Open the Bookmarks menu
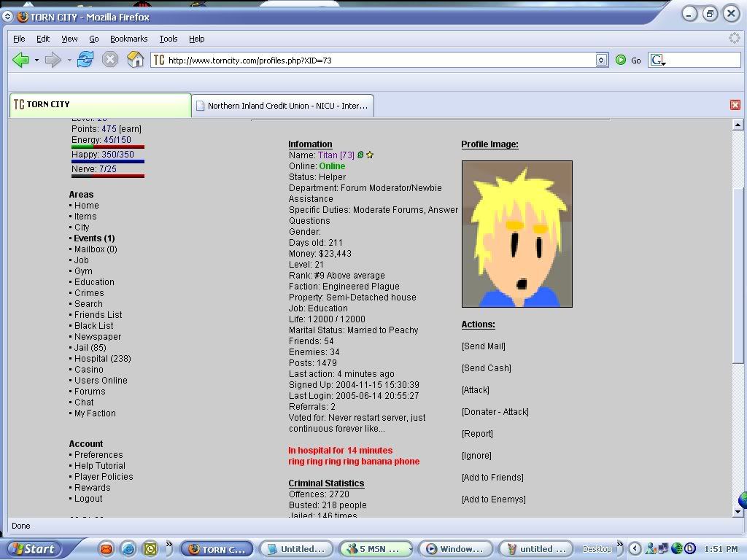 click(128, 39)
